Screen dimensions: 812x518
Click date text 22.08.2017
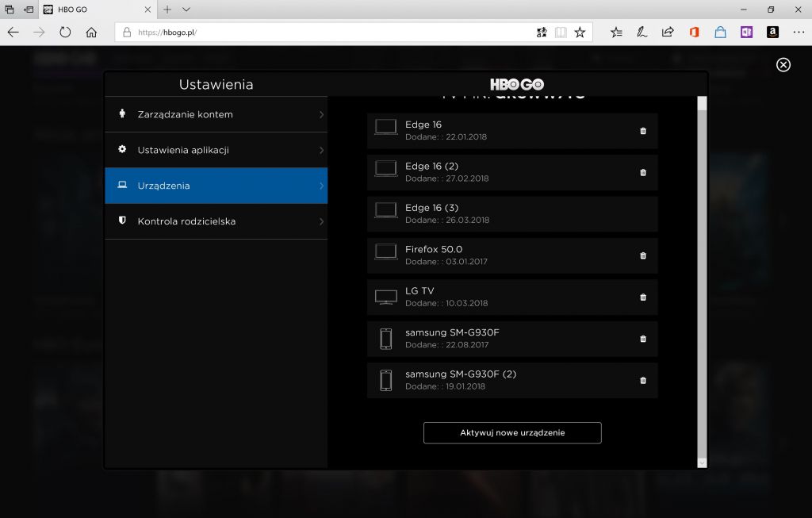pyautogui.click(x=467, y=344)
